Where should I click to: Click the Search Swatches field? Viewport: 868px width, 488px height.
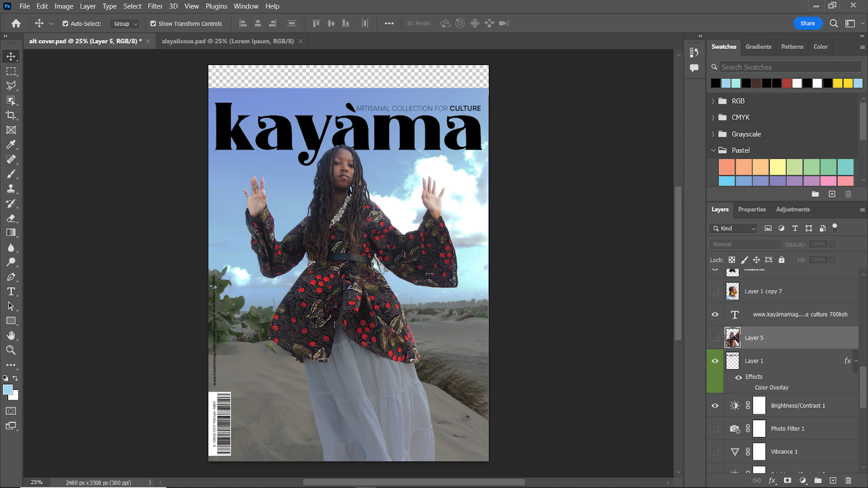[x=790, y=67]
